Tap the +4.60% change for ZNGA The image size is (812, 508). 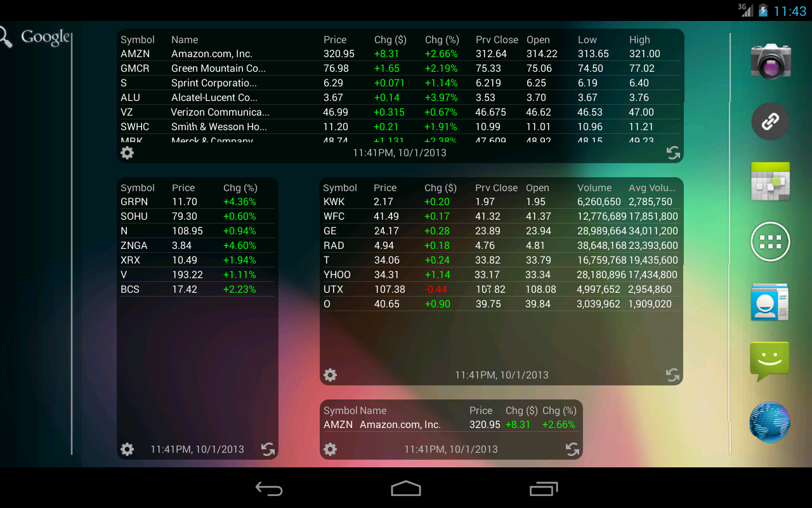click(240, 246)
